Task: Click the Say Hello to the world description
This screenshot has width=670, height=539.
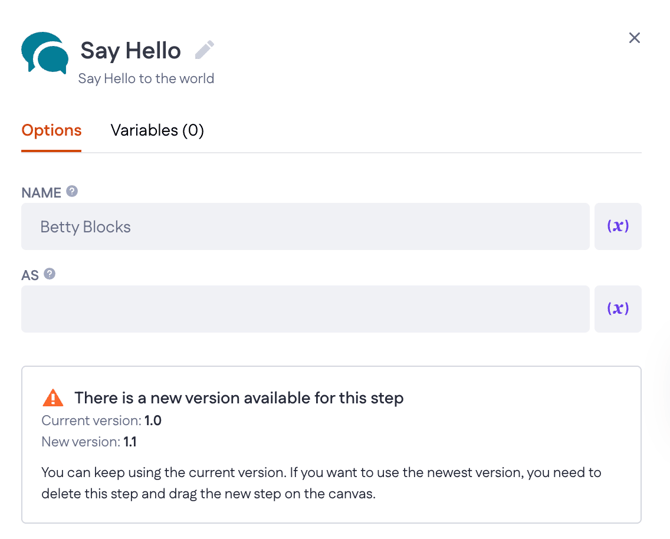Action: pyautogui.click(x=146, y=78)
